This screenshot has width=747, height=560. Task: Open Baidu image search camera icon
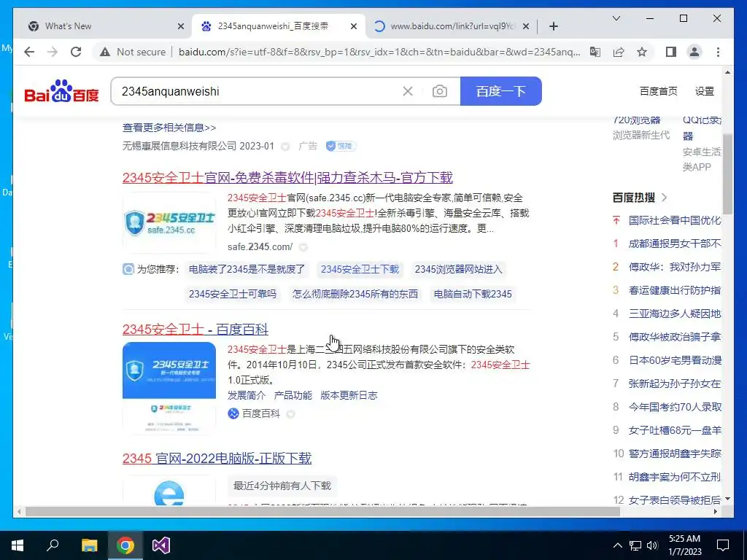440,91
